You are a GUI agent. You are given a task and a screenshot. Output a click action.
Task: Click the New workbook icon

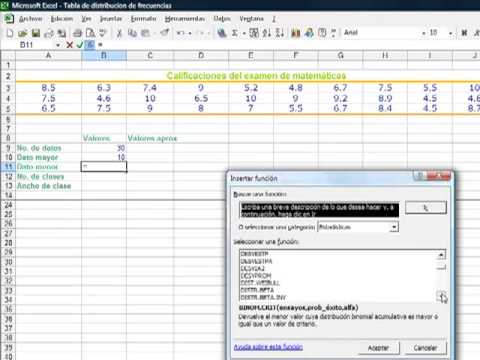click(x=10, y=33)
